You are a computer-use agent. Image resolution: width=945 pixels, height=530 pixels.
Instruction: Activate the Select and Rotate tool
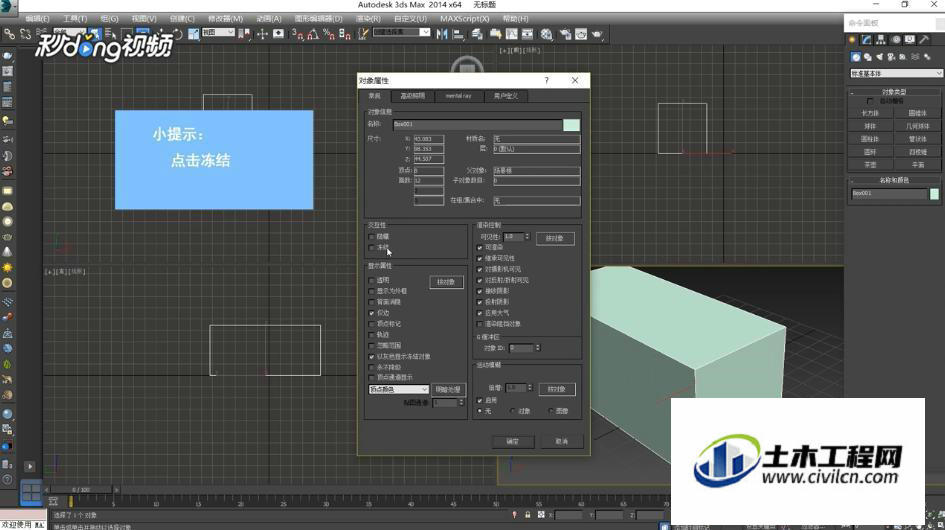click(x=177, y=34)
